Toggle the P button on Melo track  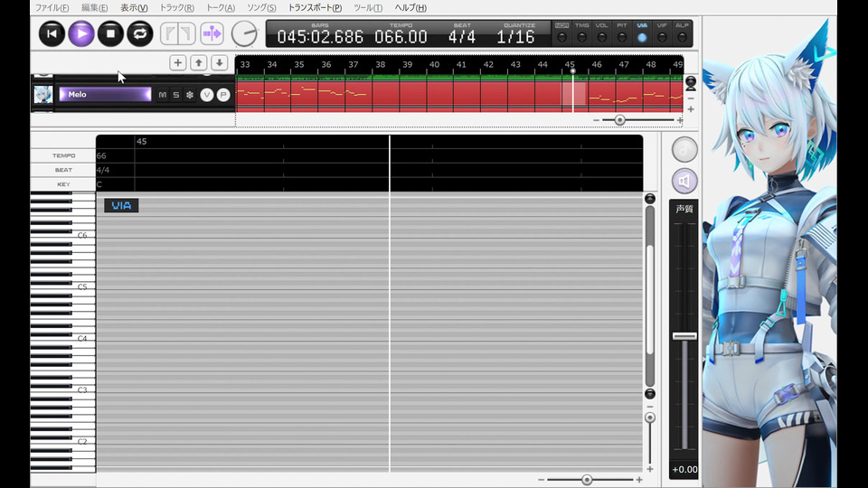223,95
